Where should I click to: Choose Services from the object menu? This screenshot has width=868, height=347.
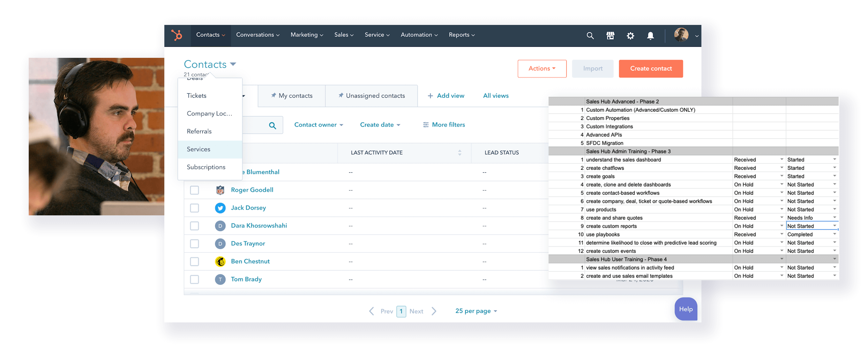pyautogui.click(x=198, y=150)
